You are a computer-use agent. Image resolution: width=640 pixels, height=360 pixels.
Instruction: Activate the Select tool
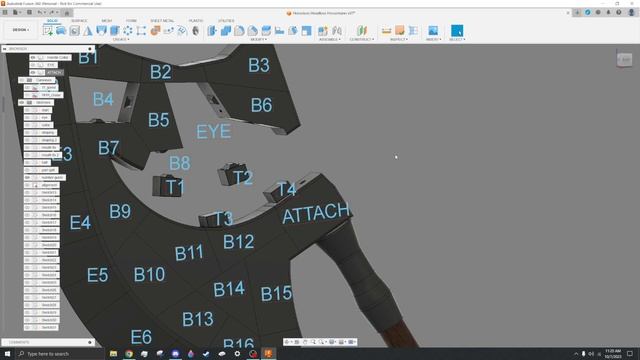click(x=457, y=31)
